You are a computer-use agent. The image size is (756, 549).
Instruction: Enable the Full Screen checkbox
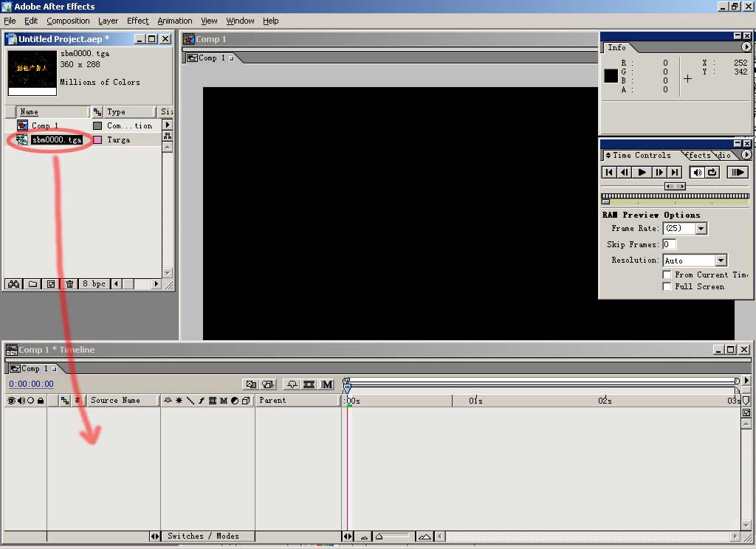667,286
